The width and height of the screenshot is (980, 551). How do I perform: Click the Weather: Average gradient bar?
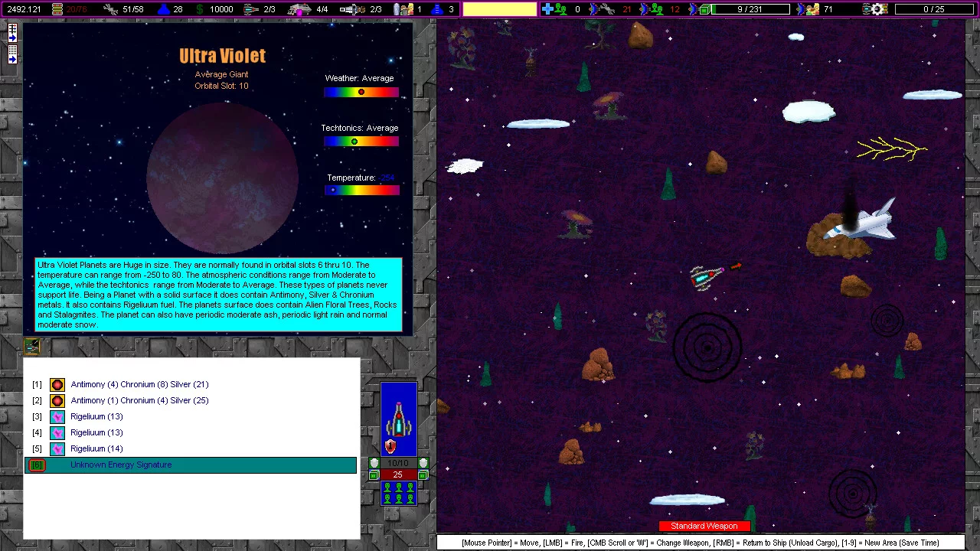(361, 92)
